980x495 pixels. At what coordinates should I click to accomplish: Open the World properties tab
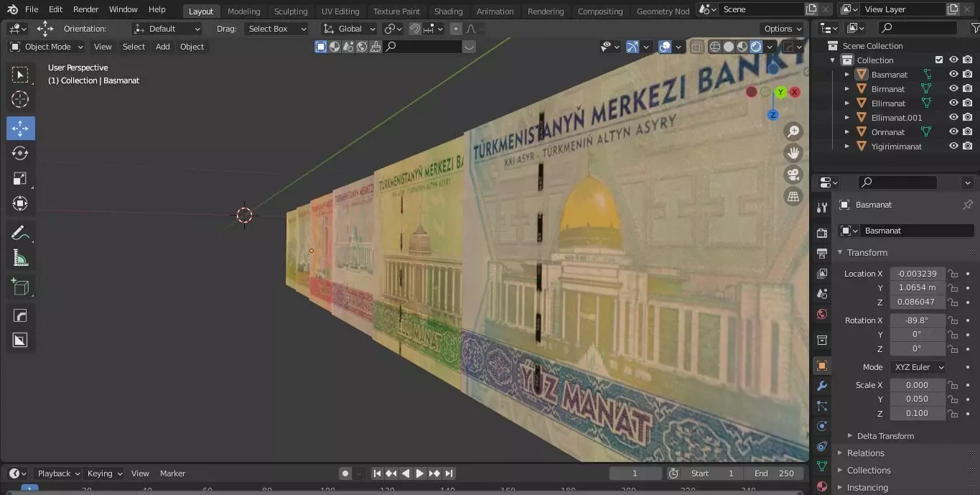822,314
